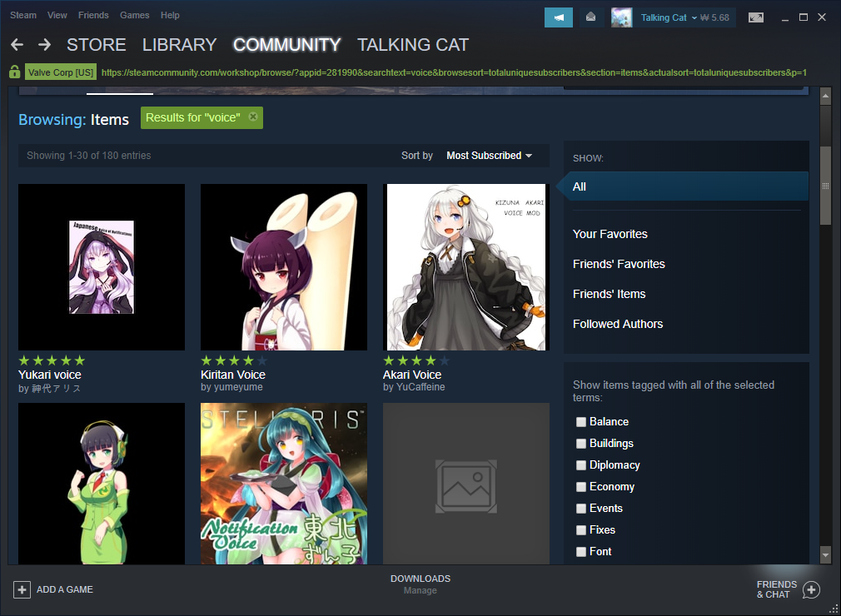Open the Friends menu
The width and height of the screenshot is (841, 616).
(x=93, y=15)
